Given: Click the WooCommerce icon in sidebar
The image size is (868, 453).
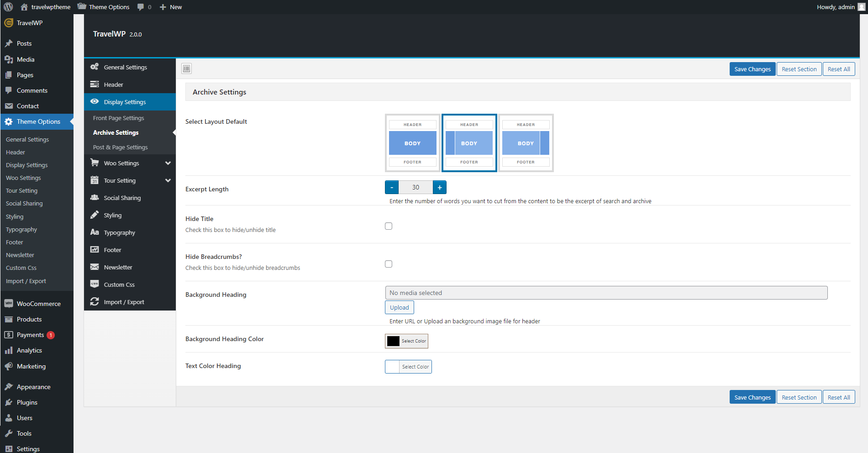Looking at the screenshot, I should point(9,304).
